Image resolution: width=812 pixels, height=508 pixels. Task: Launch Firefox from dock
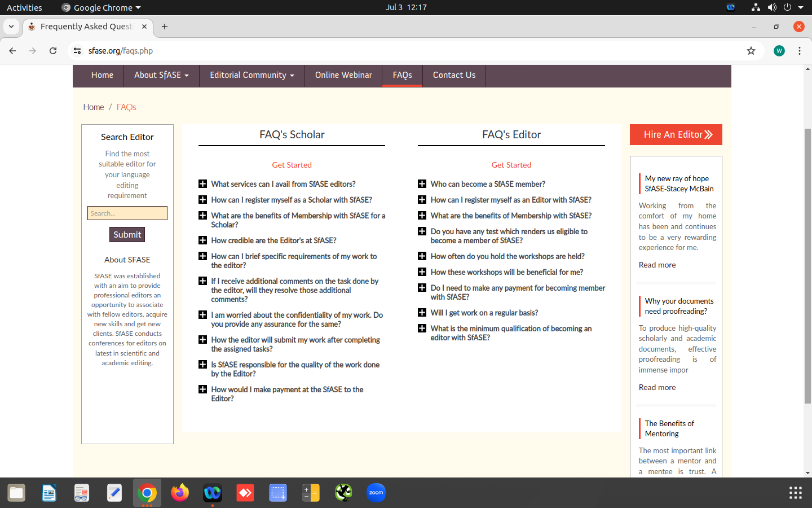pos(180,493)
